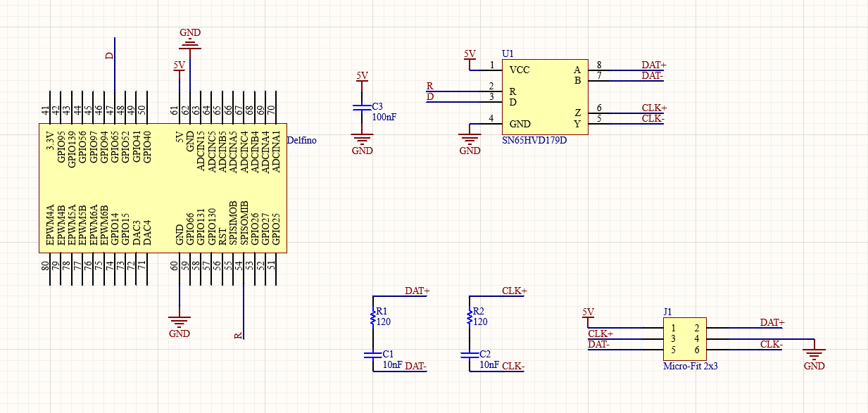Click the R1 resistor symbol
The height and width of the screenshot is (413, 868).
point(373,318)
